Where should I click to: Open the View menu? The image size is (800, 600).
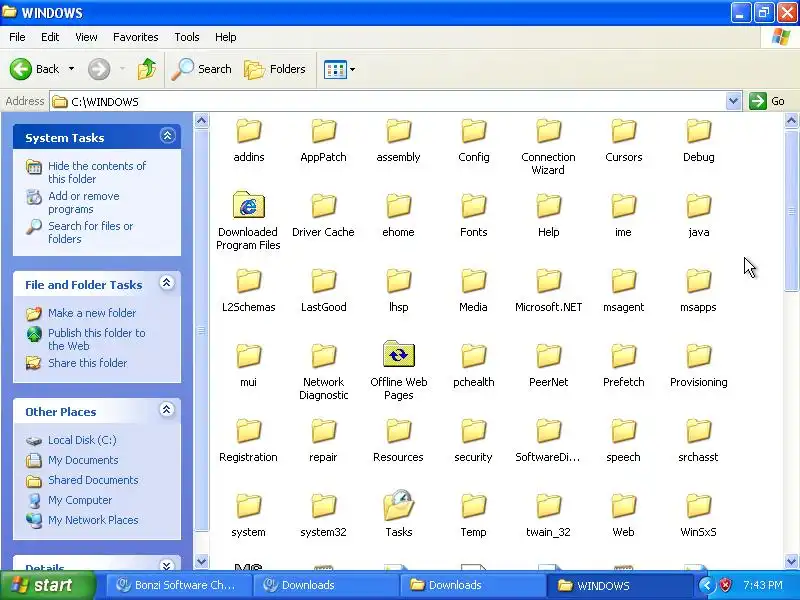(x=86, y=37)
